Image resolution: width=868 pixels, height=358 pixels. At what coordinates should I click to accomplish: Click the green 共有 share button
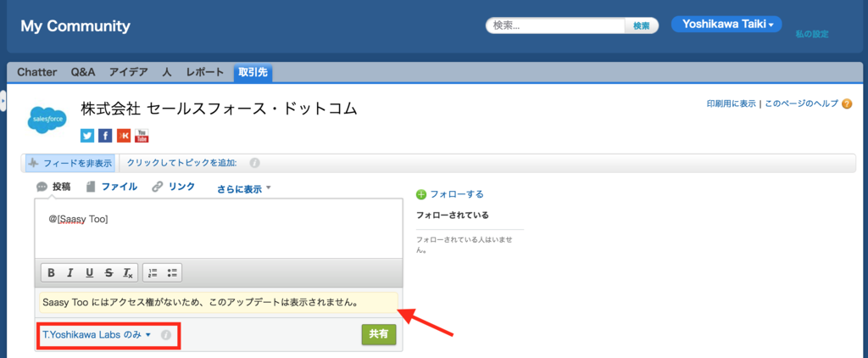pos(379,335)
